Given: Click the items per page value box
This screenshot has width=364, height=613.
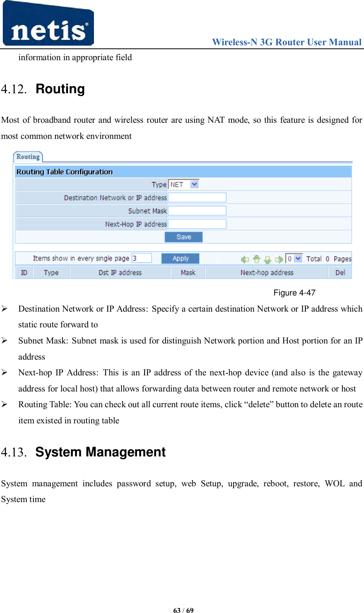Looking at the screenshot, I should [142, 258].
